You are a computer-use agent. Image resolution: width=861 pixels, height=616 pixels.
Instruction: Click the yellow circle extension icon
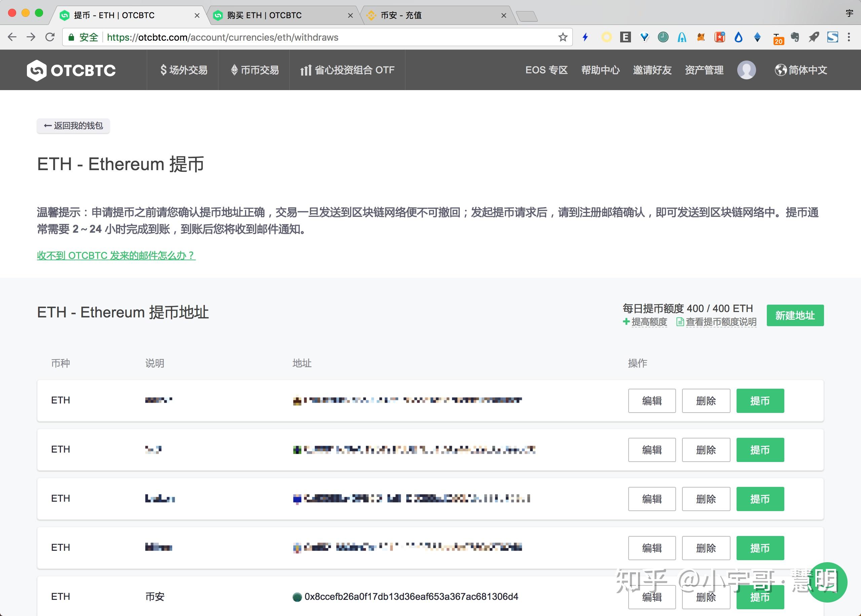point(606,37)
